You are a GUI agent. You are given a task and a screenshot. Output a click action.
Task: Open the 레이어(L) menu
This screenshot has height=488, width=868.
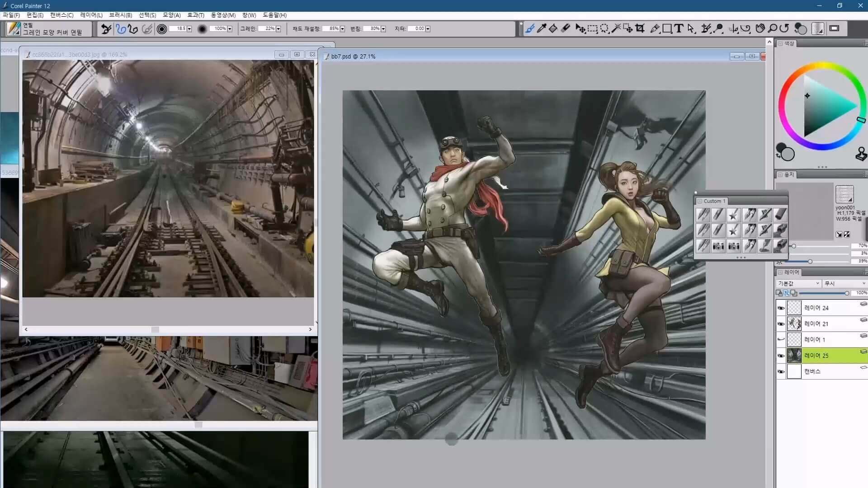91,15
